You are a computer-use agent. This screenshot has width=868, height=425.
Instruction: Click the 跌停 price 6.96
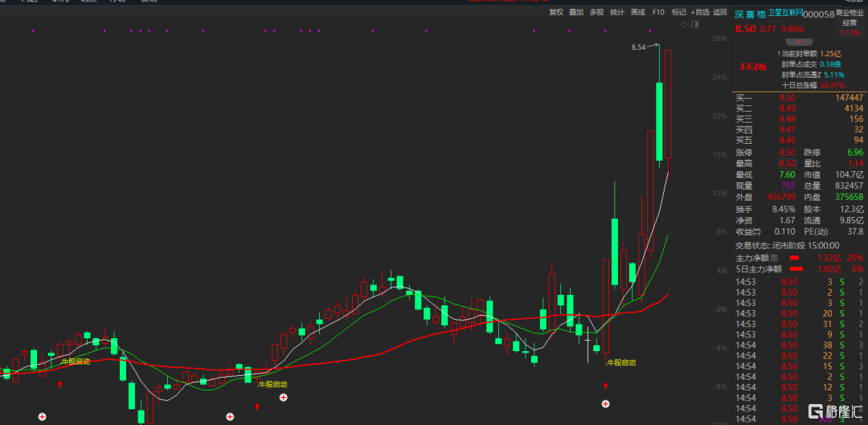(854, 152)
